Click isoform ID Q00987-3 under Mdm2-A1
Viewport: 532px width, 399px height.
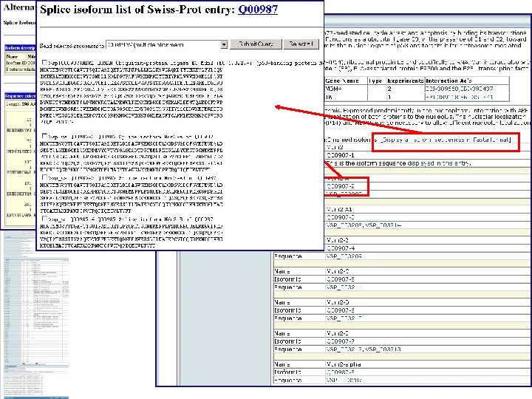coord(341,217)
